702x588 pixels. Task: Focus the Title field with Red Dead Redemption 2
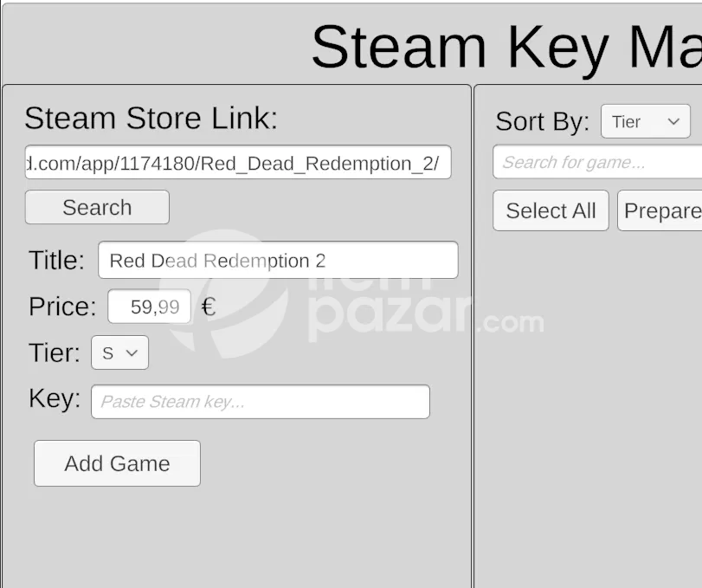(278, 260)
